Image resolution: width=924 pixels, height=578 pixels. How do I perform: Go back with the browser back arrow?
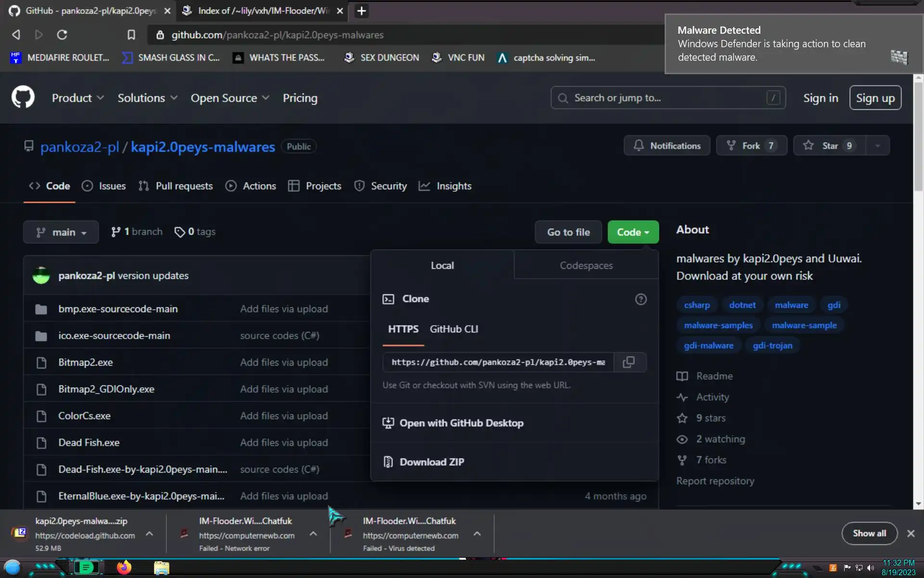[16, 35]
